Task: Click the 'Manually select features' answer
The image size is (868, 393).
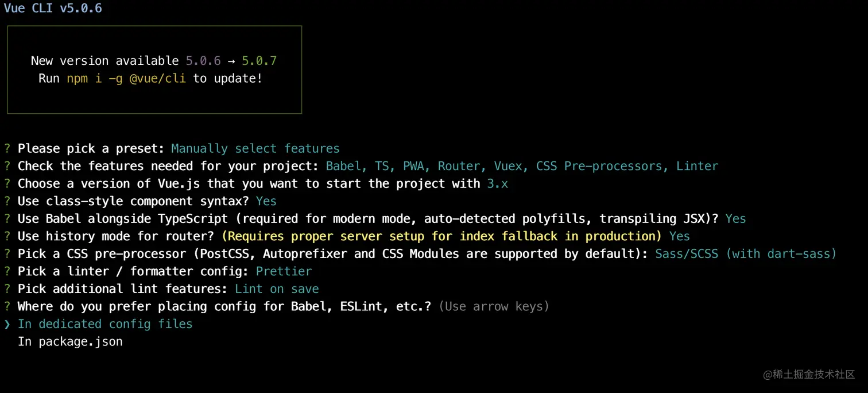Action: [x=255, y=148]
